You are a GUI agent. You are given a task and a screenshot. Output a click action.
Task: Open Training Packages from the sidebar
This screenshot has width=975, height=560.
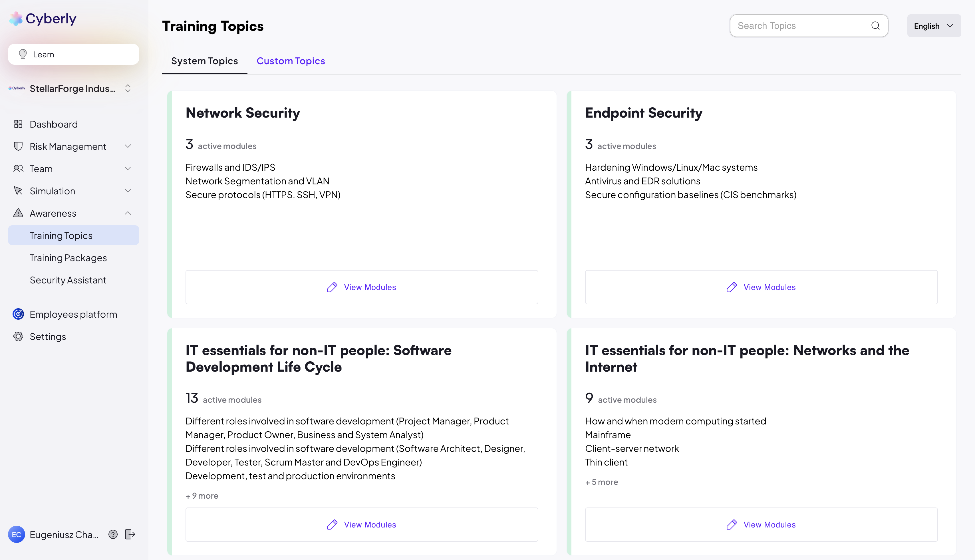(68, 258)
